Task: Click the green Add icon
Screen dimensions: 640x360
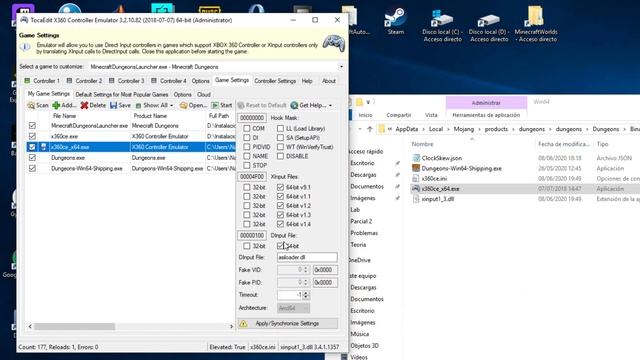Action: click(x=56, y=105)
